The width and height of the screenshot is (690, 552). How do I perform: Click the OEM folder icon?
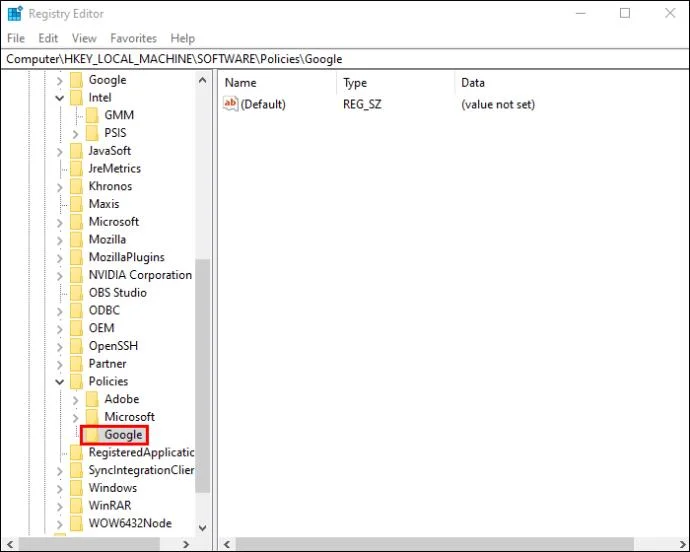[76, 328]
